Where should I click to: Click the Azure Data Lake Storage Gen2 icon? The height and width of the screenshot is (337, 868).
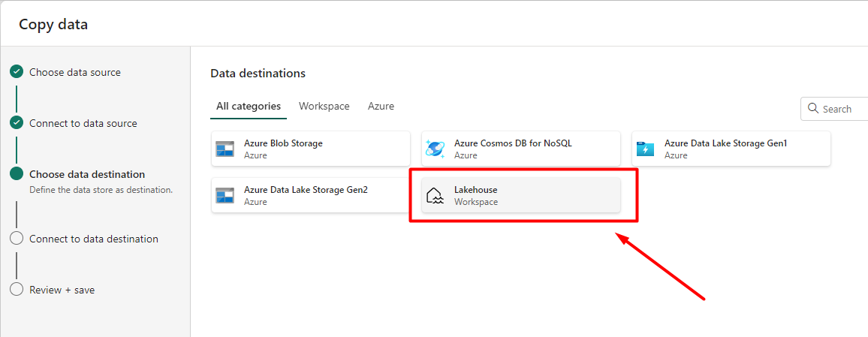pos(225,195)
